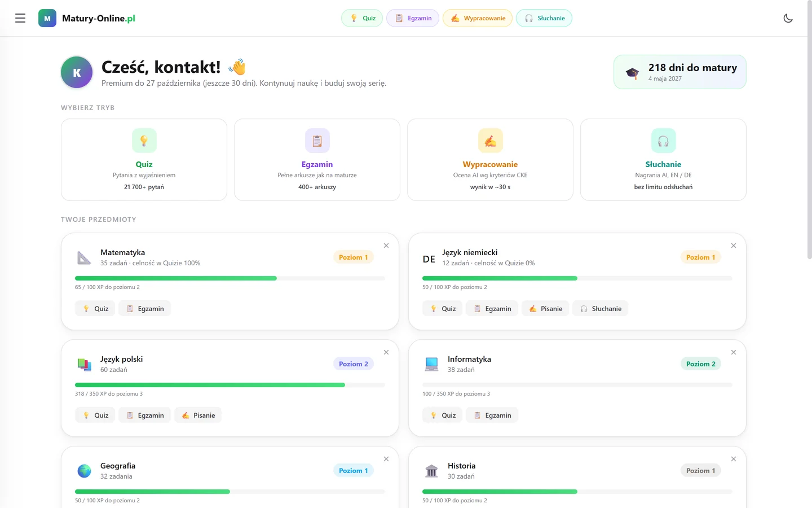Open the hamburger menu
The width and height of the screenshot is (812, 508).
pos(20,18)
